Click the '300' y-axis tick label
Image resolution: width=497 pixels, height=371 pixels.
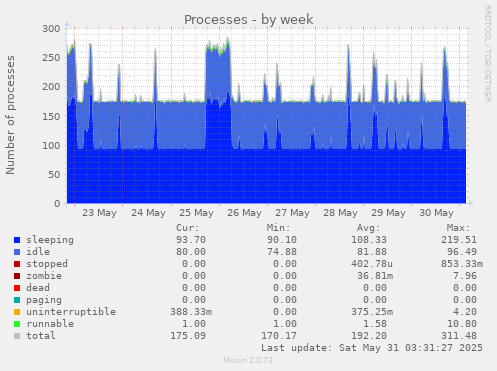click(51, 29)
